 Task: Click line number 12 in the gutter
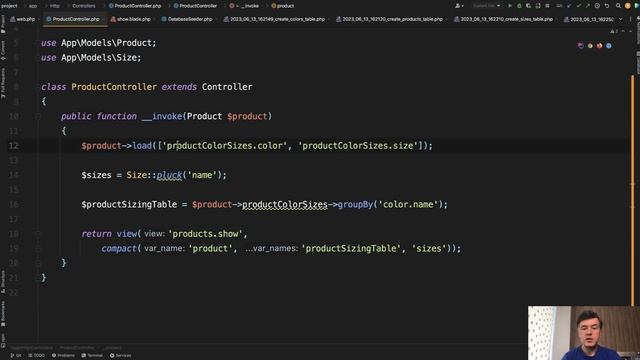point(13,146)
